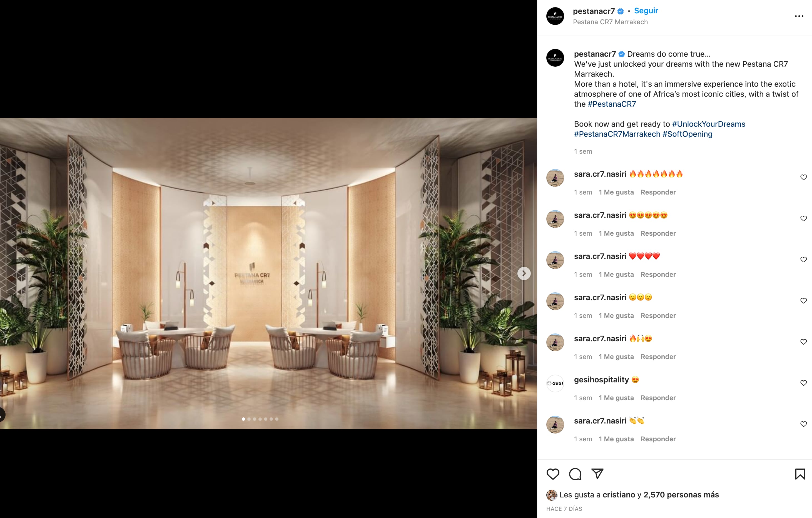Viewport: 812px width, 518px height.
Task: Follow pestanacr7 with Seguir button
Action: [x=646, y=11]
